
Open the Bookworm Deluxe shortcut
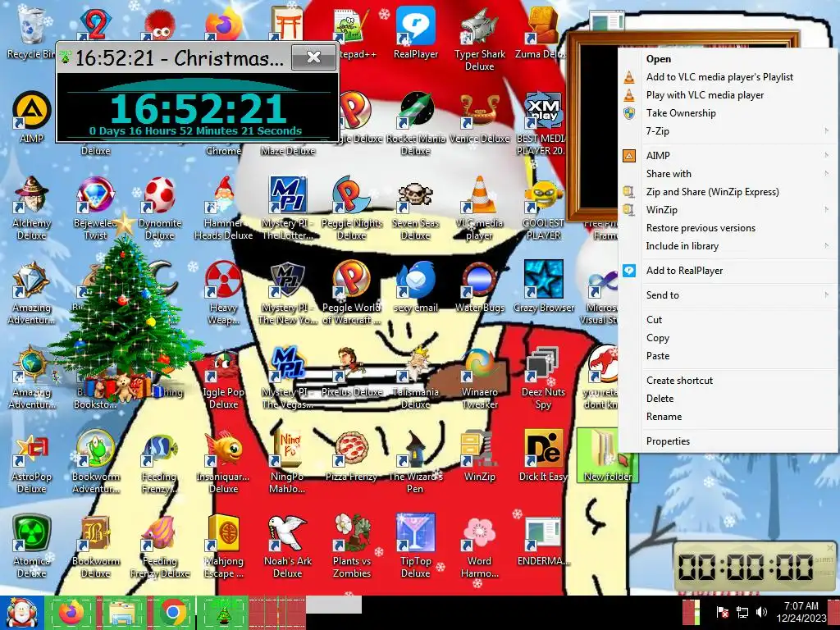pos(95,546)
